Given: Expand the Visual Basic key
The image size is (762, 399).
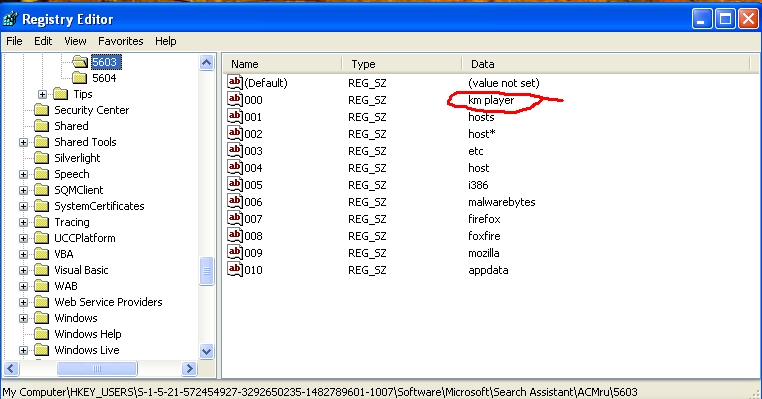Looking at the screenshot, I should click(23, 271).
